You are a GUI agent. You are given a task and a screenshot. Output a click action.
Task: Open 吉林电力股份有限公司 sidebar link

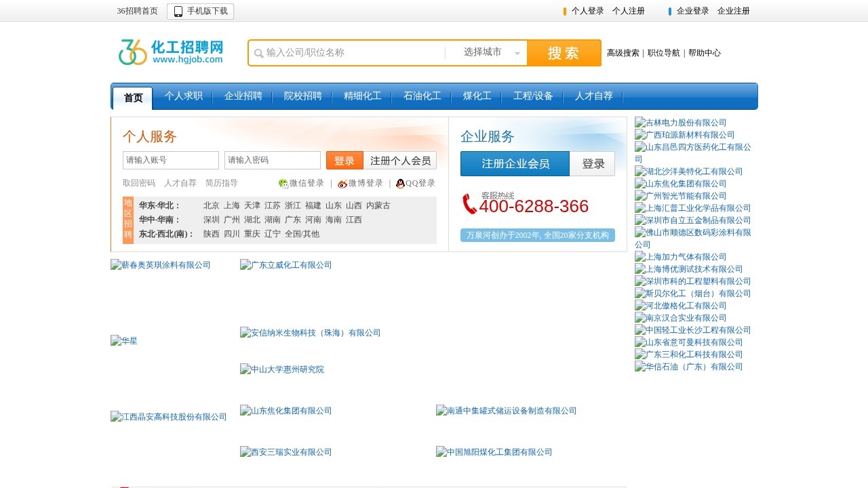point(681,123)
